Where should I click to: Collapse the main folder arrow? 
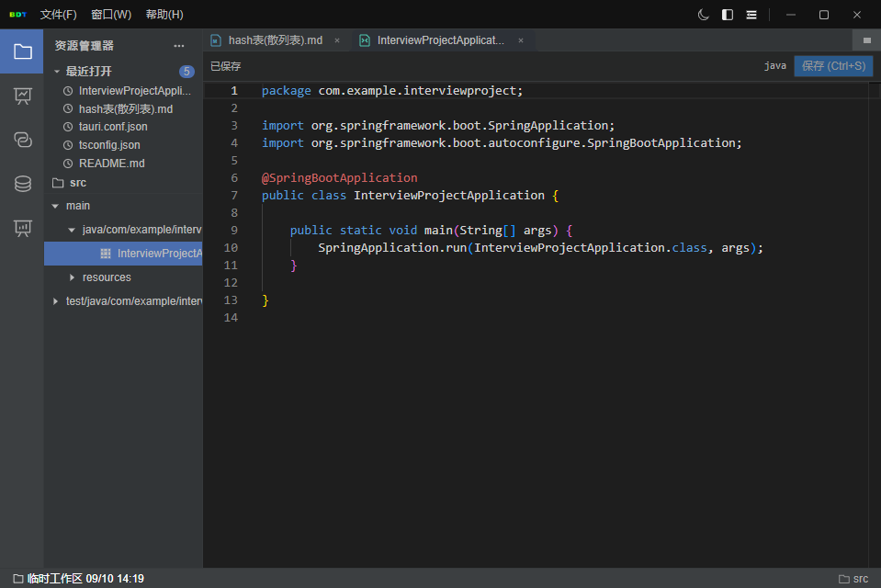[x=55, y=207]
